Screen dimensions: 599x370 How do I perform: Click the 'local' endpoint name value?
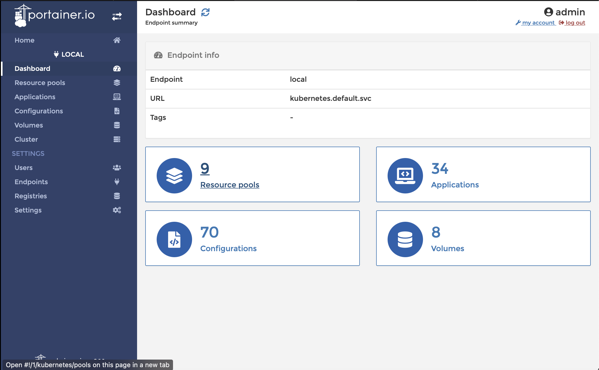[298, 79]
